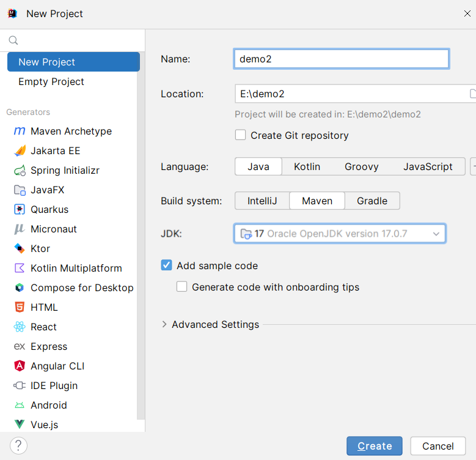Viewport: 476px width, 460px height.
Task: Click the Jakarta EE generator label
Action: [55, 150]
